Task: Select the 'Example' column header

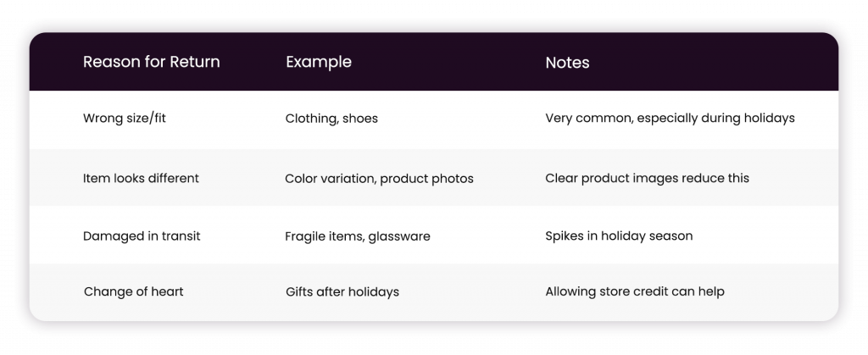Action: (319, 61)
